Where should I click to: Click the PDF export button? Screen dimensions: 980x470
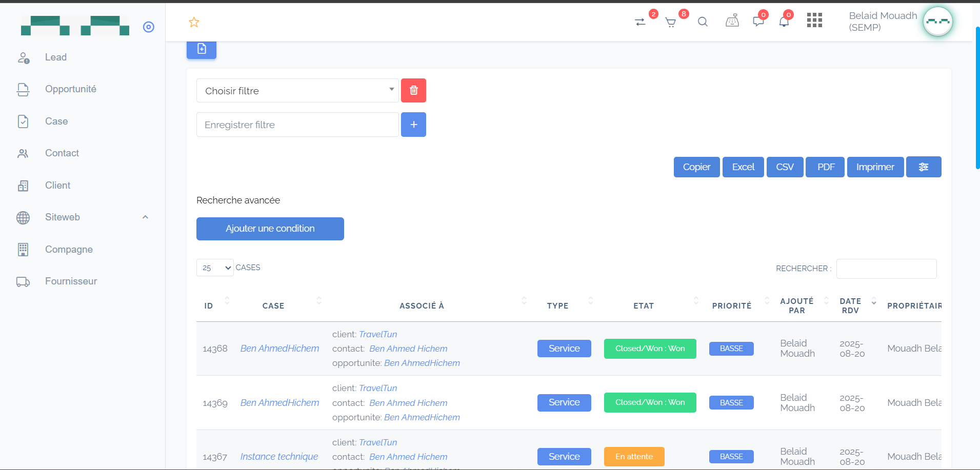[825, 167]
